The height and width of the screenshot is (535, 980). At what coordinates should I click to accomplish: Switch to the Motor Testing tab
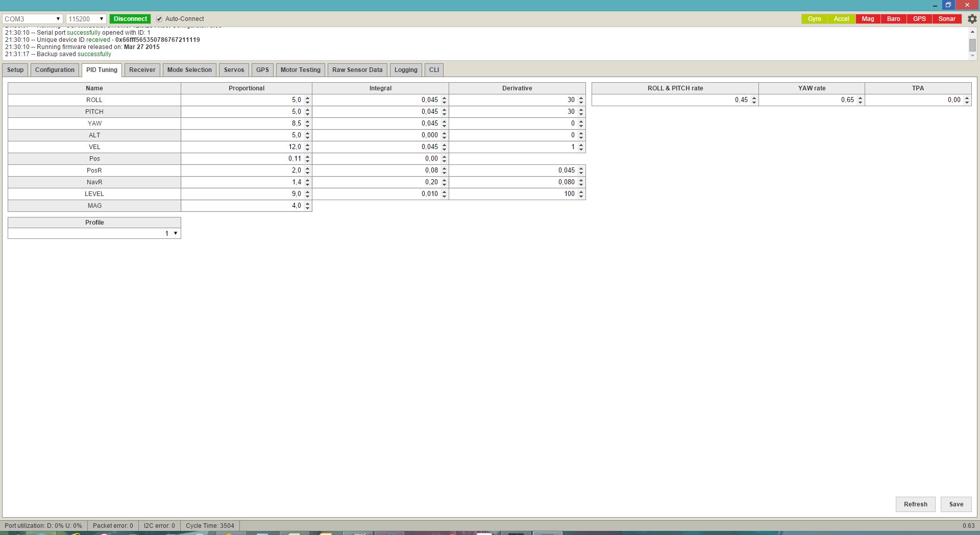click(300, 70)
